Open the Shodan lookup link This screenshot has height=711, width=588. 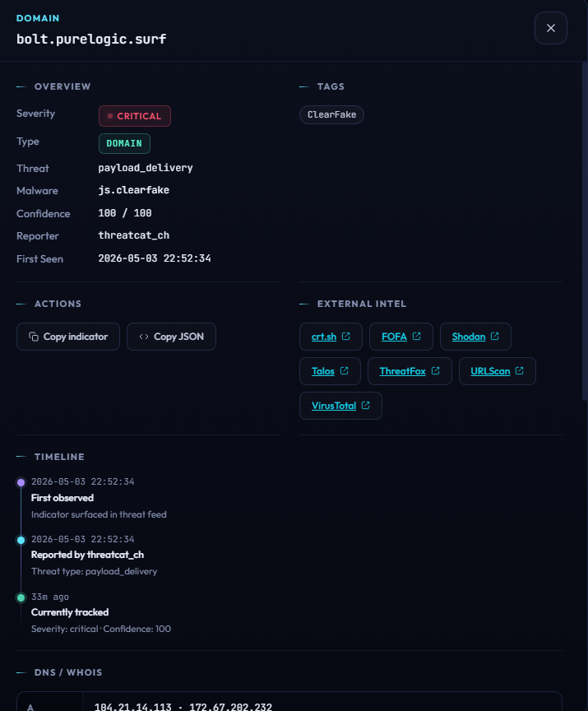click(x=475, y=337)
